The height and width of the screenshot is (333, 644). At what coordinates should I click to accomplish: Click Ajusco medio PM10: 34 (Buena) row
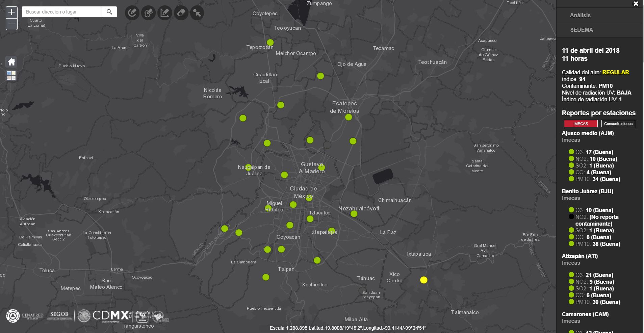click(594, 179)
